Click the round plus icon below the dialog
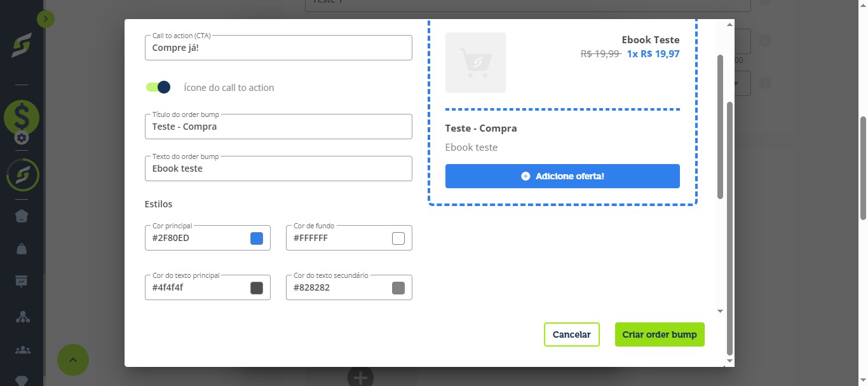 click(360, 378)
